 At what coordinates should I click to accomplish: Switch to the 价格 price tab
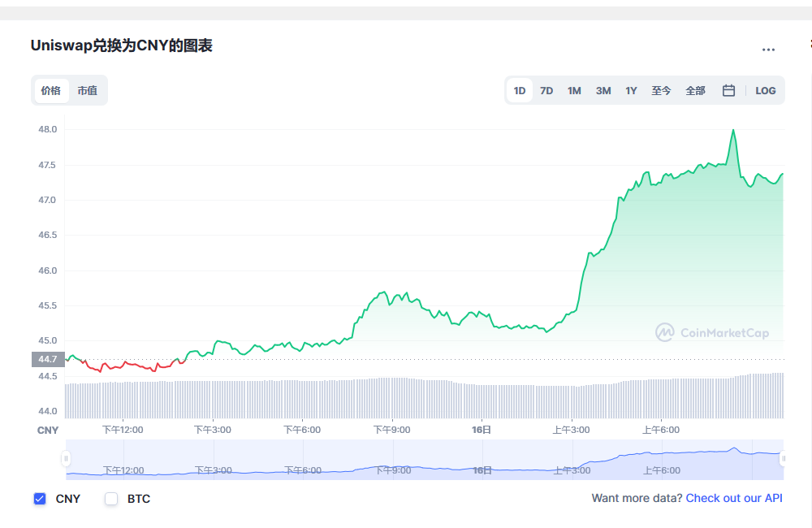click(x=50, y=91)
